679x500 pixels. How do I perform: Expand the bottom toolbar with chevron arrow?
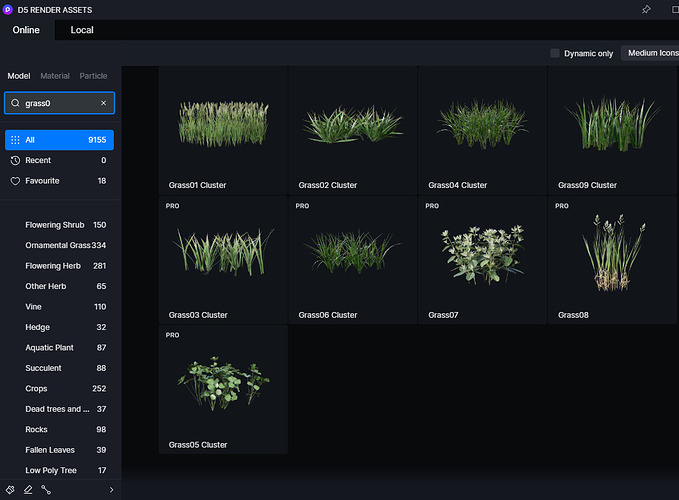(x=111, y=489)
